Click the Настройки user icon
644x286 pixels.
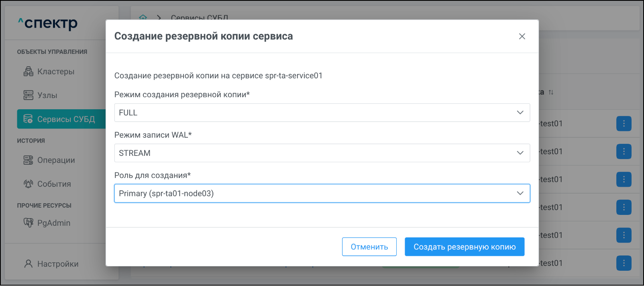click(28, 264)
